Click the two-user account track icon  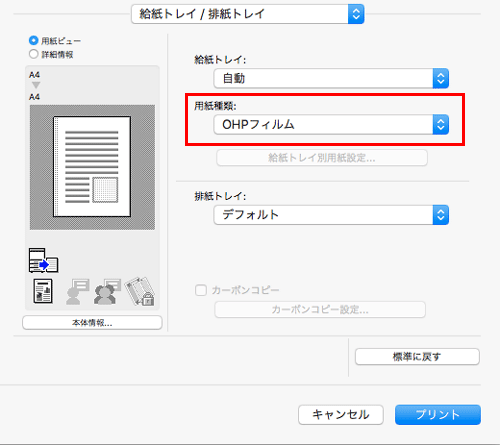[x=107, y=292]
